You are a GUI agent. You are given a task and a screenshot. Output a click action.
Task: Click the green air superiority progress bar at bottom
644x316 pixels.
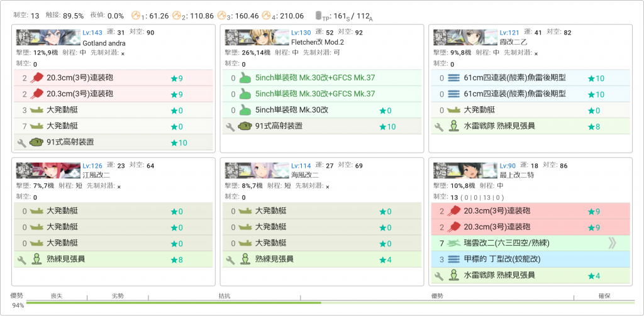(174, 303)
